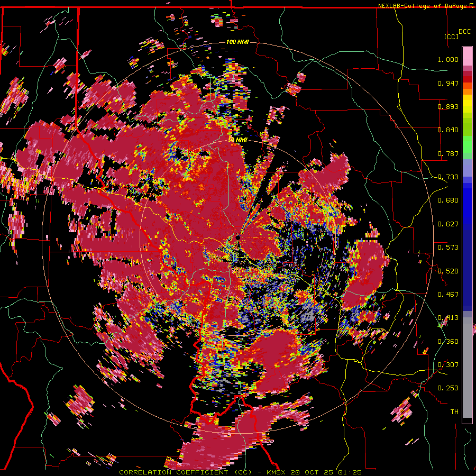Image resolution: width=476 pixels, height=476 pixels.
Task: Click the 0.627 legend value
Action: 448,224
